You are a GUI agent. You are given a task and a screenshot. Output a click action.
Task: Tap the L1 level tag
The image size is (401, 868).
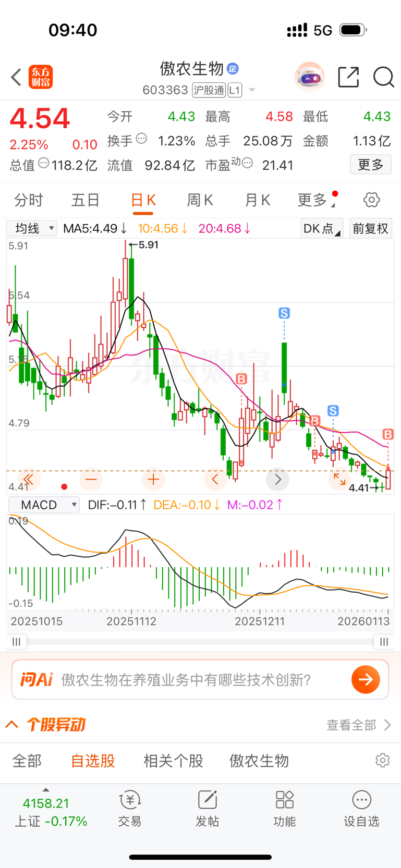235,90
